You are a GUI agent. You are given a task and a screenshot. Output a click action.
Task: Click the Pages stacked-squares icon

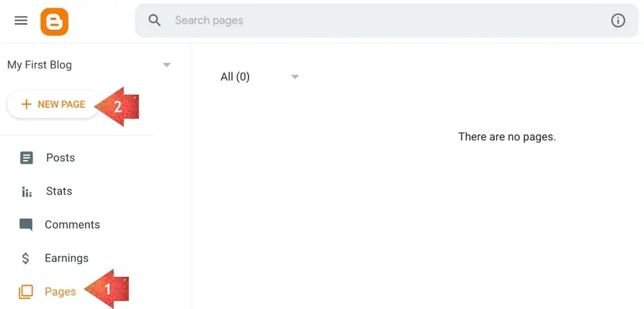tap(25, 292)
